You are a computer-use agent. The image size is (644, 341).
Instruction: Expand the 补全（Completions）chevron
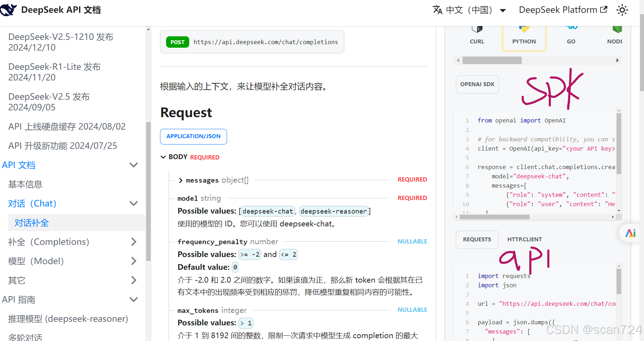[x=134, y=242]
